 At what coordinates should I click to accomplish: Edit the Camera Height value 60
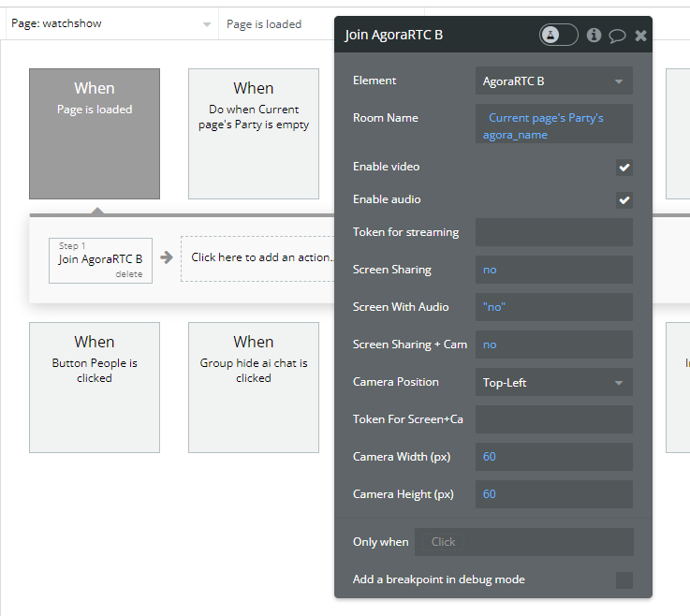(554, 494)
